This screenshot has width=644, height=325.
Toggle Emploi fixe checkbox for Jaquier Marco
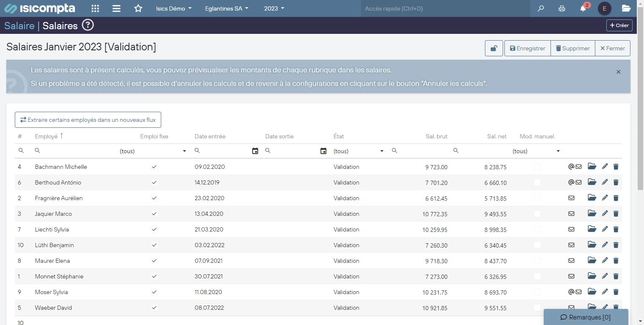tap(154, 214)
